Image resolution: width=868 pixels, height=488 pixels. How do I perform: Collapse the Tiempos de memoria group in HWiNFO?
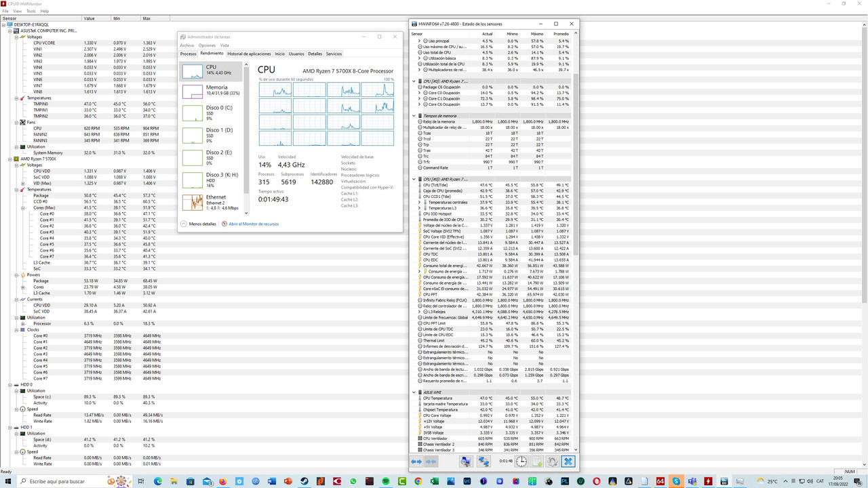[414, 116]
